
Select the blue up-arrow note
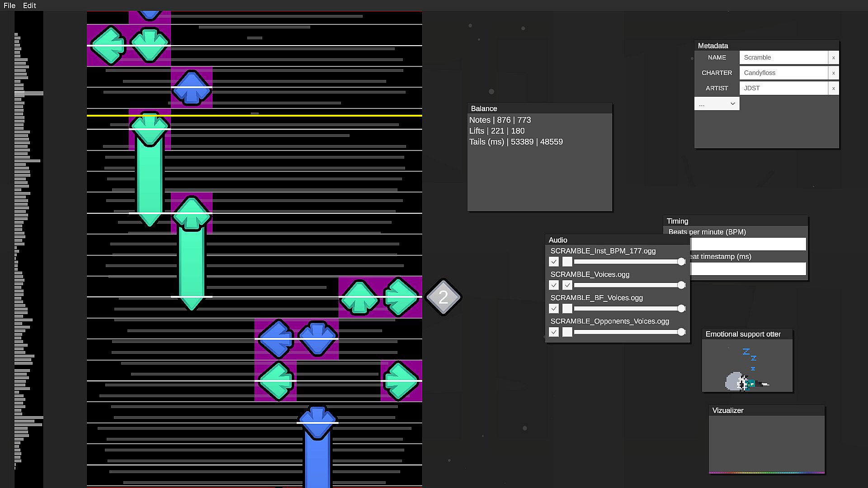(x=191, y=87)
